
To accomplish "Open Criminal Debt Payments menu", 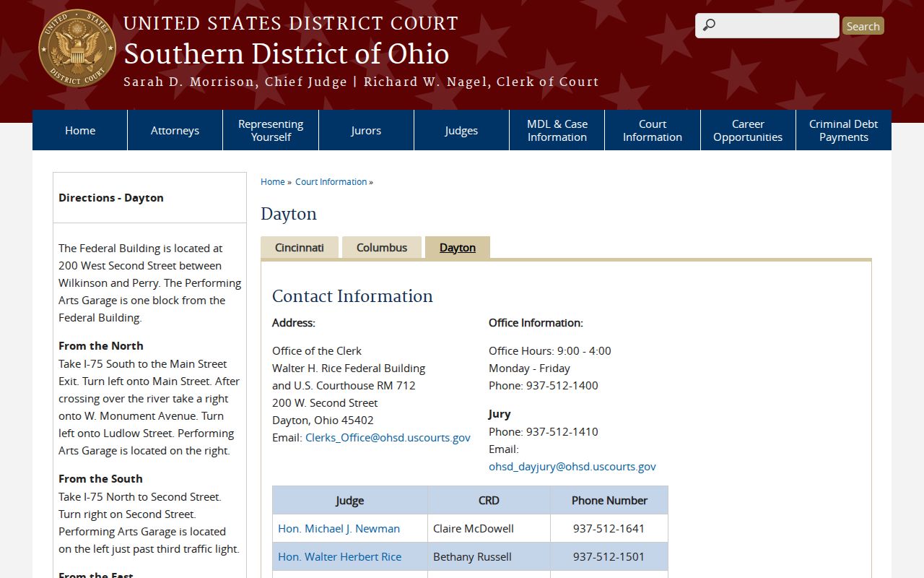I will pyautogui.click(x=844, y=130).
